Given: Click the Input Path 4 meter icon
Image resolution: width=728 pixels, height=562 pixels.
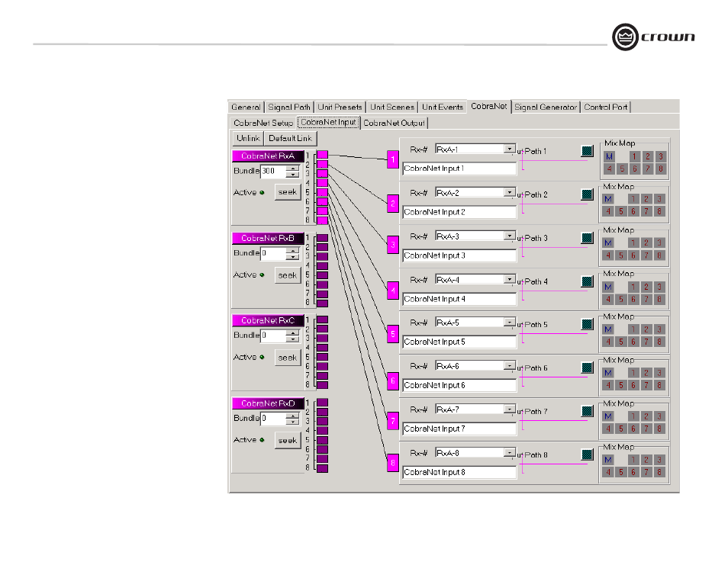Looking at the screenshot, I should tap(588, 281).
